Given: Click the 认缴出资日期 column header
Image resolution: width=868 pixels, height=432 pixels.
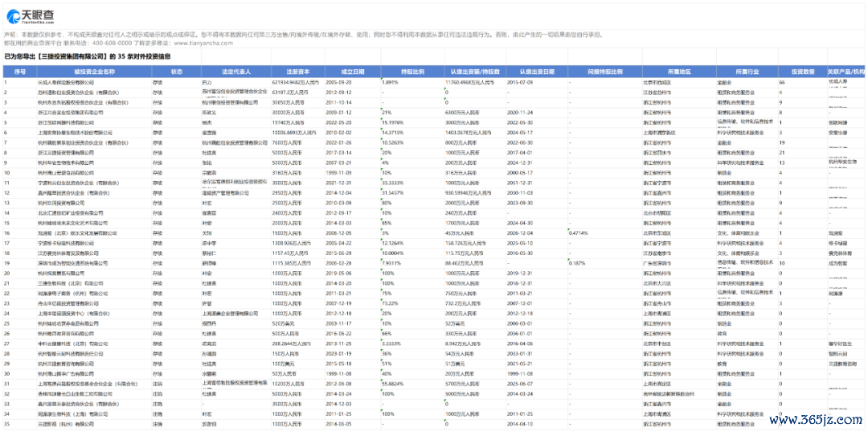Looking at the screenshot, I should pos(536,72).
